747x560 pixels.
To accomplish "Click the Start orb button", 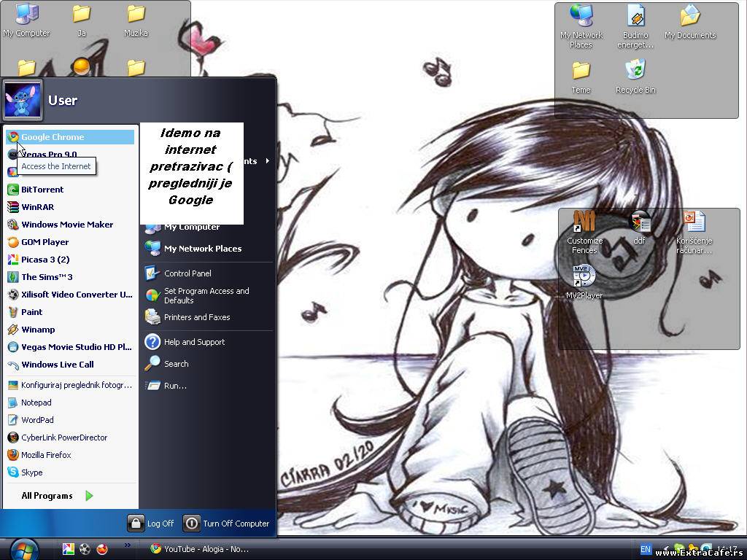I will [24, 548].
